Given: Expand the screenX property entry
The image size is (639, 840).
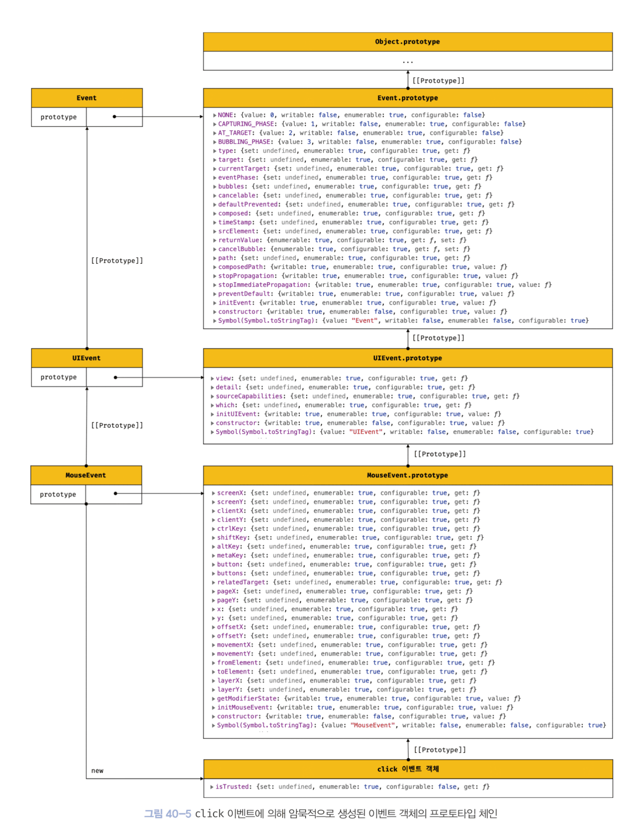Looking at the screenshot, I should [x=213, y=493].
